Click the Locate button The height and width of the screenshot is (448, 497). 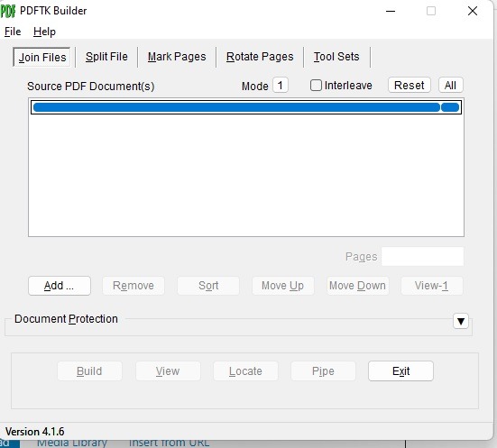(245, 371)
